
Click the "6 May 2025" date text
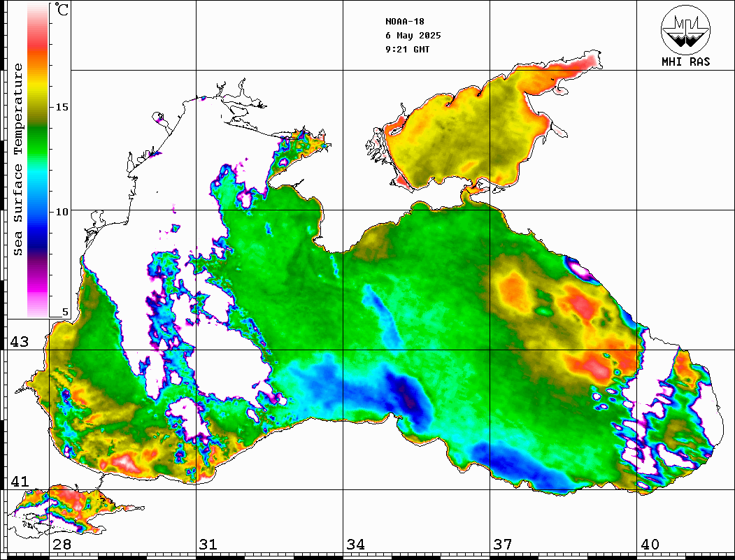(413, 36)
